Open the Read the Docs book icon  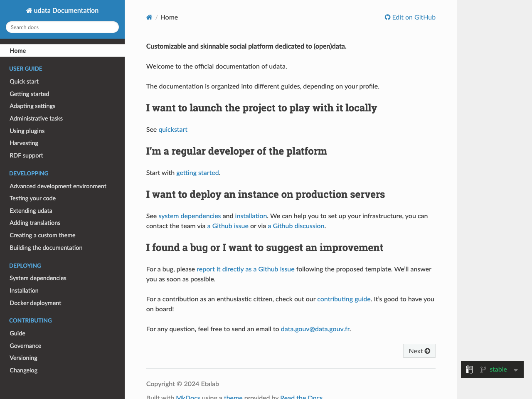click(470, 369)
